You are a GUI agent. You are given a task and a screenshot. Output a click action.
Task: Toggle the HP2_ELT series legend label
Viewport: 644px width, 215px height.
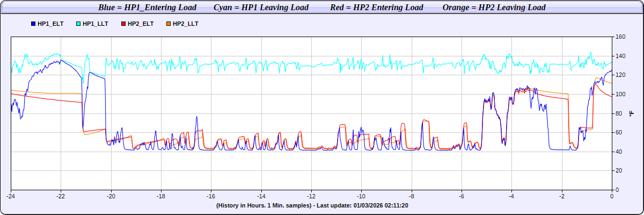pos(141,24)
